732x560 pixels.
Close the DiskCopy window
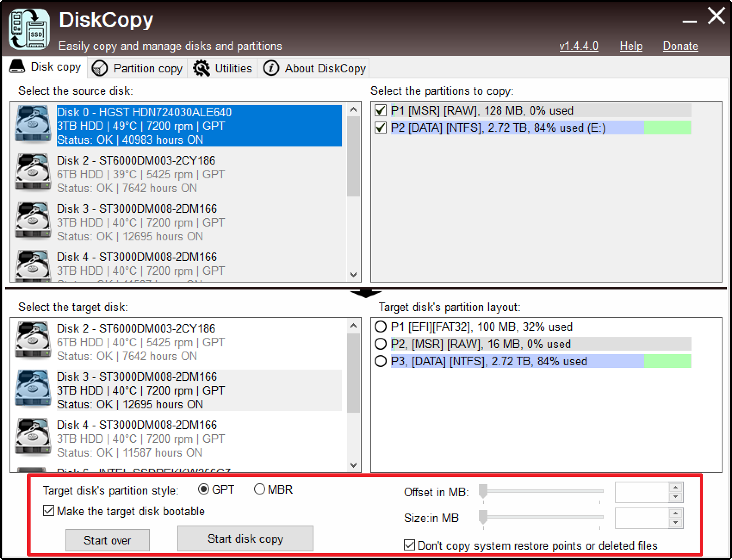[716, 16]
